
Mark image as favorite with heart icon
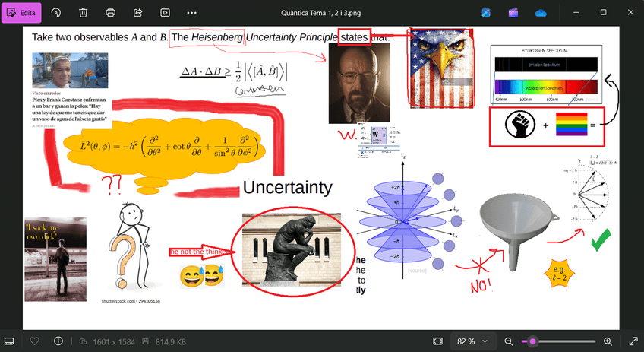(34, 341)
